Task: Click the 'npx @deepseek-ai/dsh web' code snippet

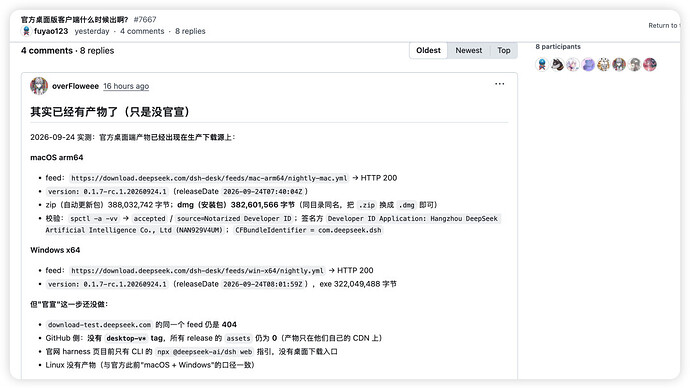Action: click(x=205, y=351)
